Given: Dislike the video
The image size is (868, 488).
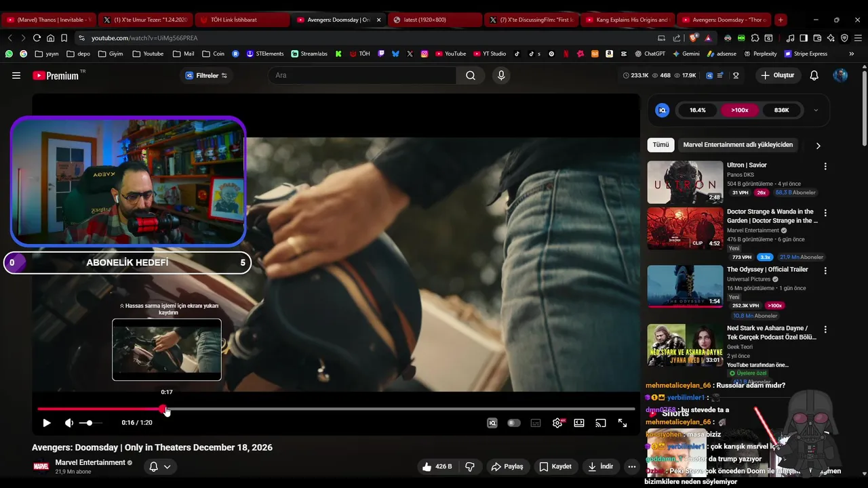Looking at the screenshot, I should pyautogui.click(x=469, y=466).
